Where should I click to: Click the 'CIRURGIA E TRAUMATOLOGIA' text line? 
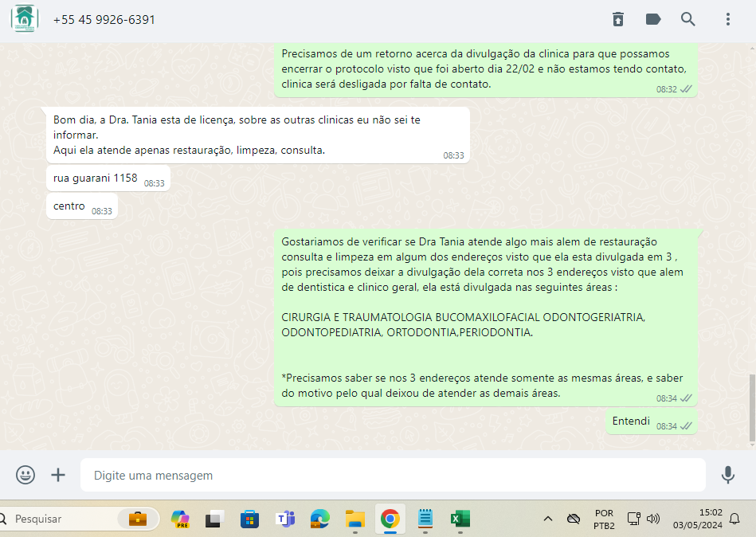(464, 317)
